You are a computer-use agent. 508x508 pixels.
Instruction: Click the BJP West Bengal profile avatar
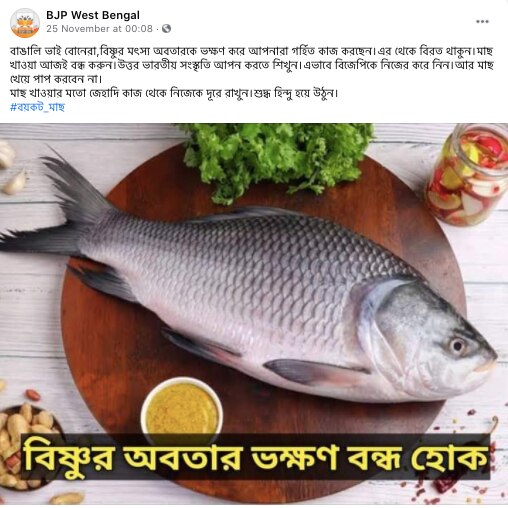[x=25, y=23]
